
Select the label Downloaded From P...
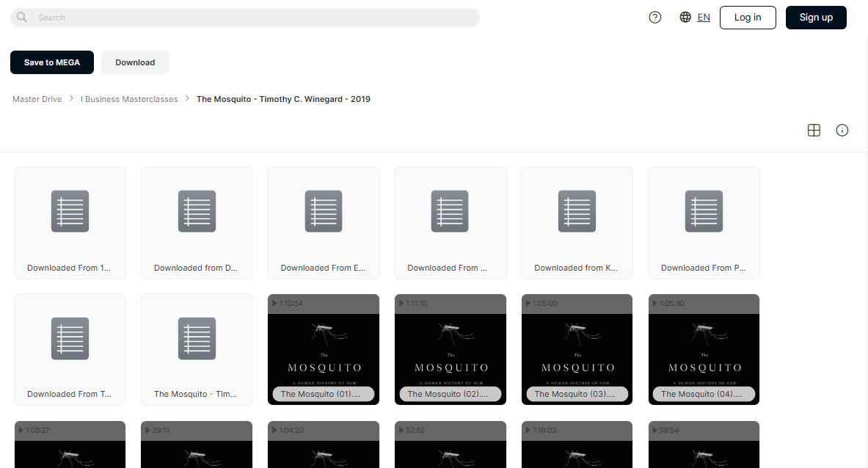pos(704,268)
